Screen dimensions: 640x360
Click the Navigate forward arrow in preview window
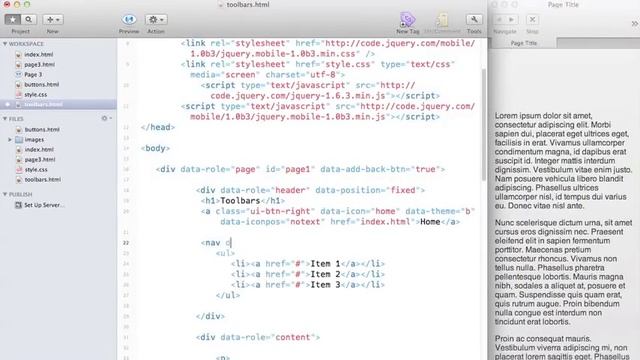pyautogui.click(x=511, y=19)
